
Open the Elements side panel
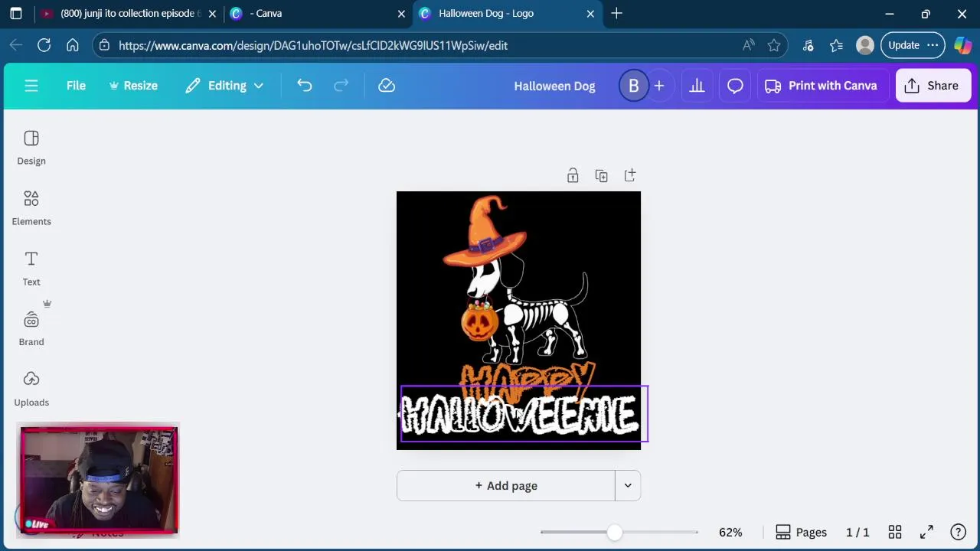coord(31,208)
